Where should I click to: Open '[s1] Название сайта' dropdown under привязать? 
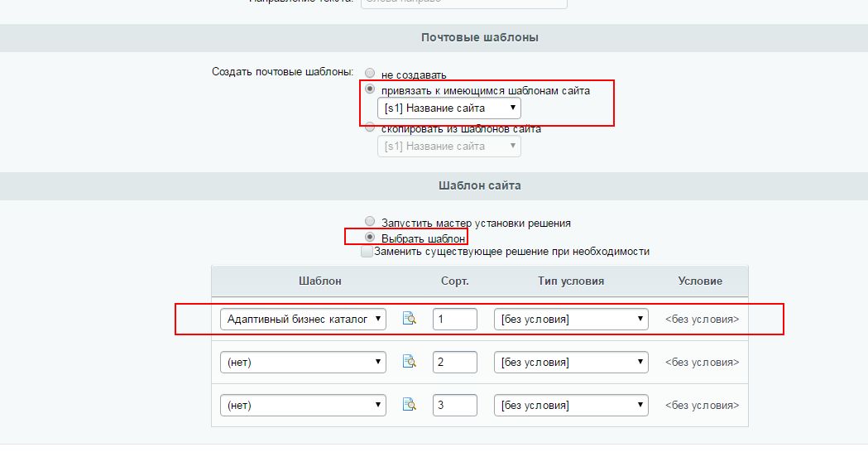[x=448, y=108]
